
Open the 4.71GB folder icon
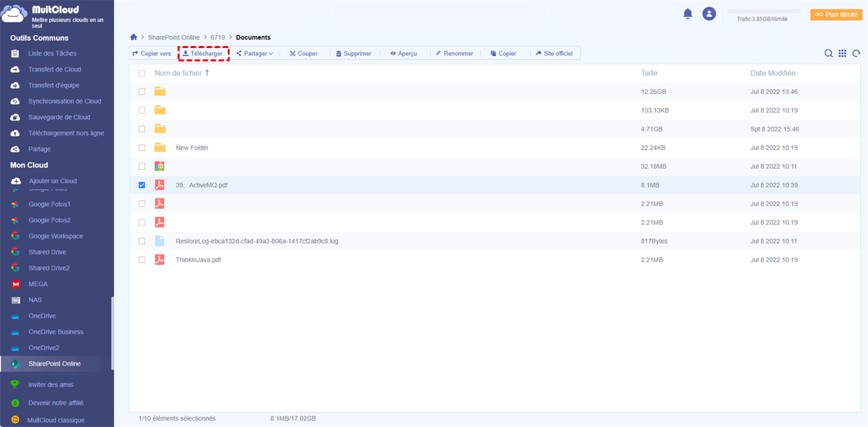click(x=160, y=129)
